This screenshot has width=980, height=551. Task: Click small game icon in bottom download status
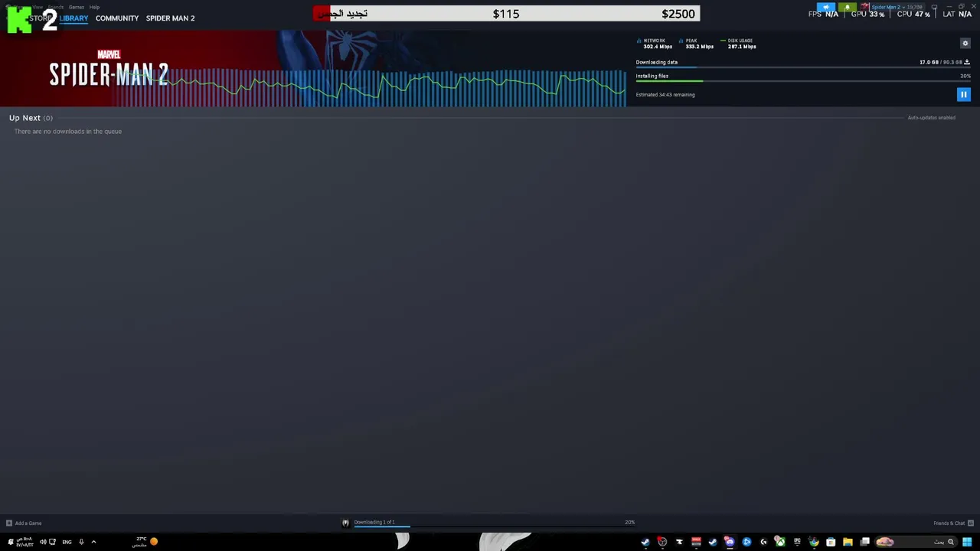pyautogui.click(x=345, y=523)
